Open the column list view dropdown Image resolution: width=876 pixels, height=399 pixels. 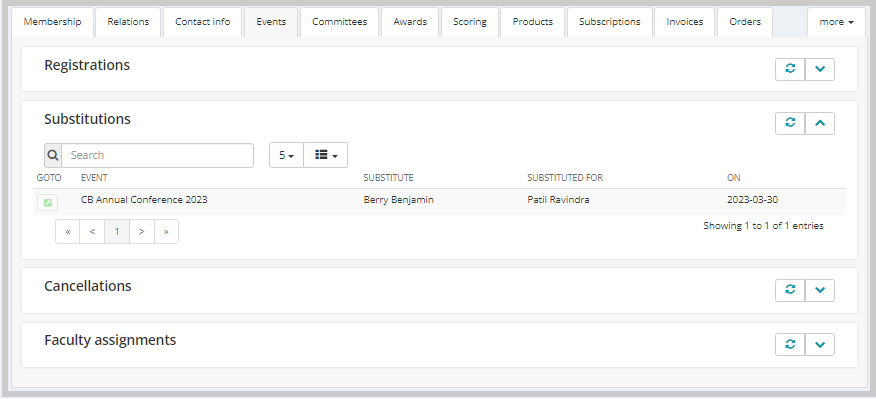tap(326, 155)
